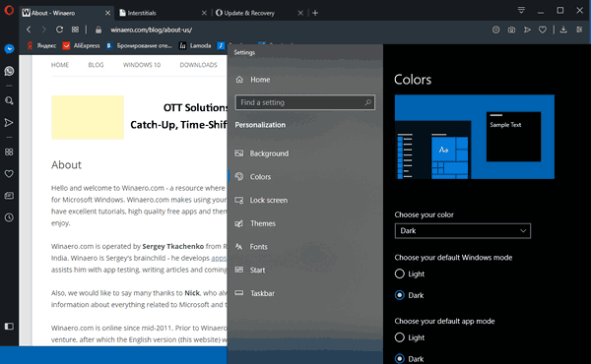Open Speed Dial grid in sidebar
This screenshot has height=364, width=591.
(x=9, y=152)
